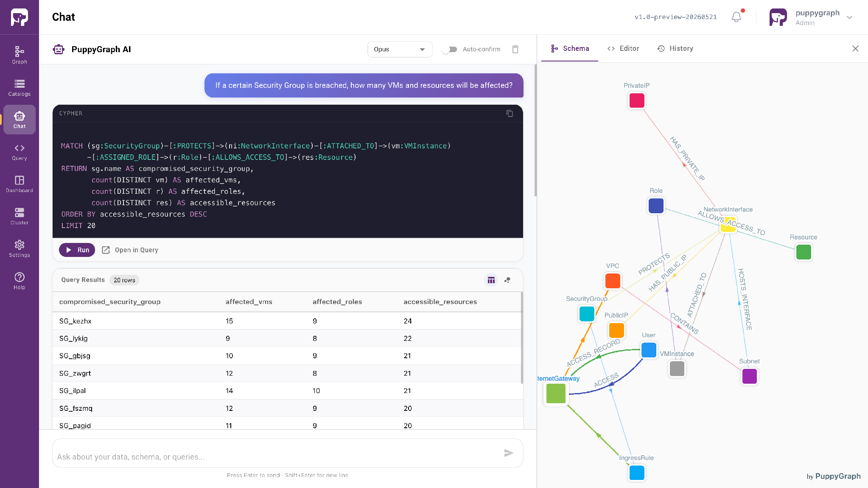
Task: Click the chat panel scrollbar
Action: coord(535,131)
